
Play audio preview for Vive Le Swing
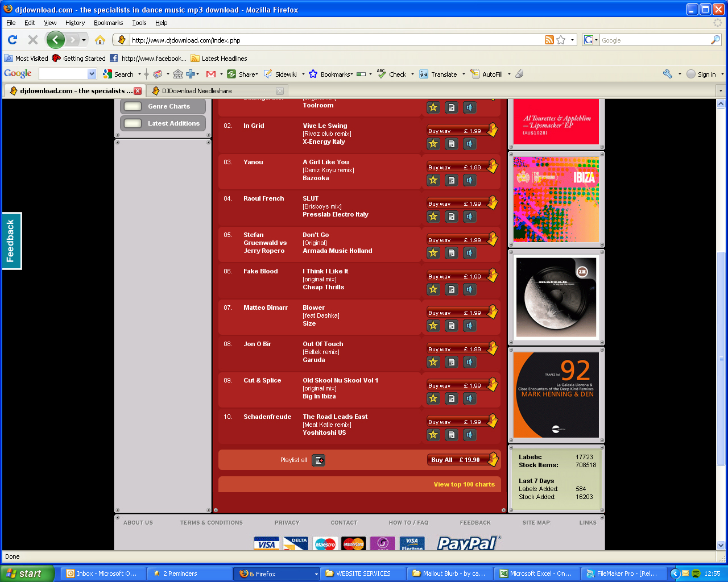(469, 144)
